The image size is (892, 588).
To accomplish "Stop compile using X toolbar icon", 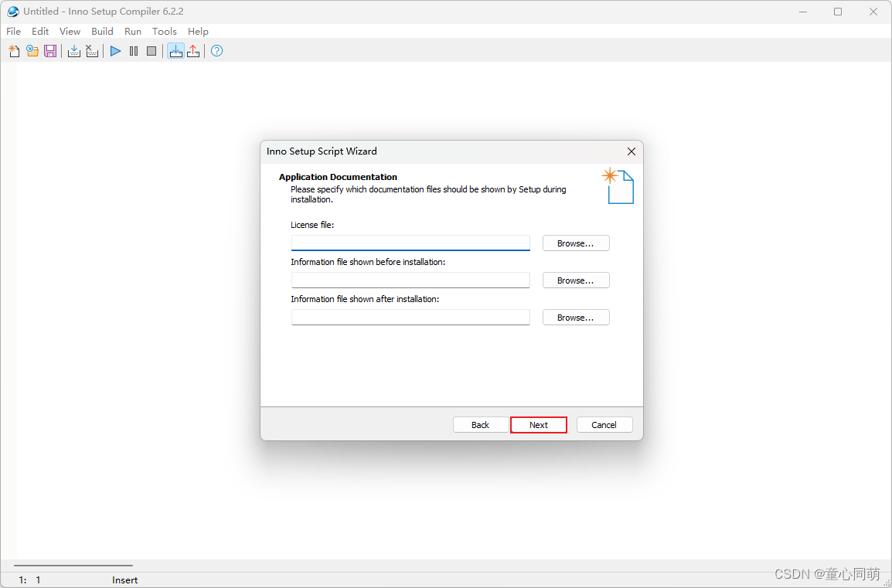I will click(x=91, y=51).
